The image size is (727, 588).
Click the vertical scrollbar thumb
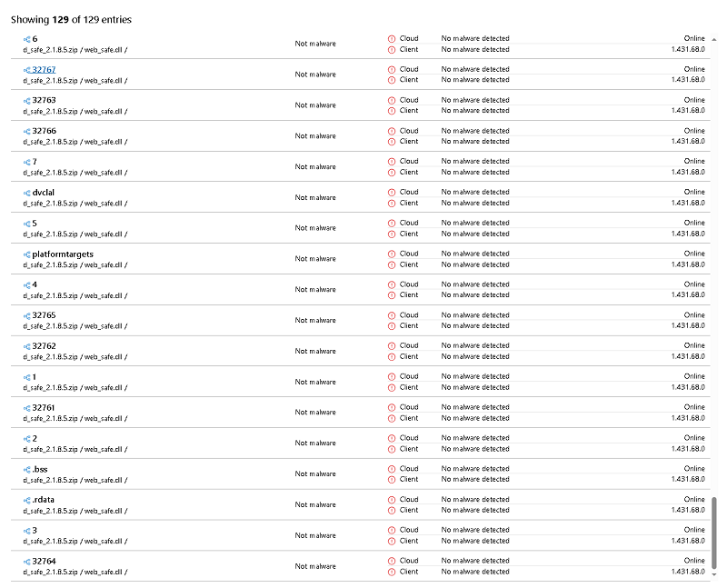point(714,533)
